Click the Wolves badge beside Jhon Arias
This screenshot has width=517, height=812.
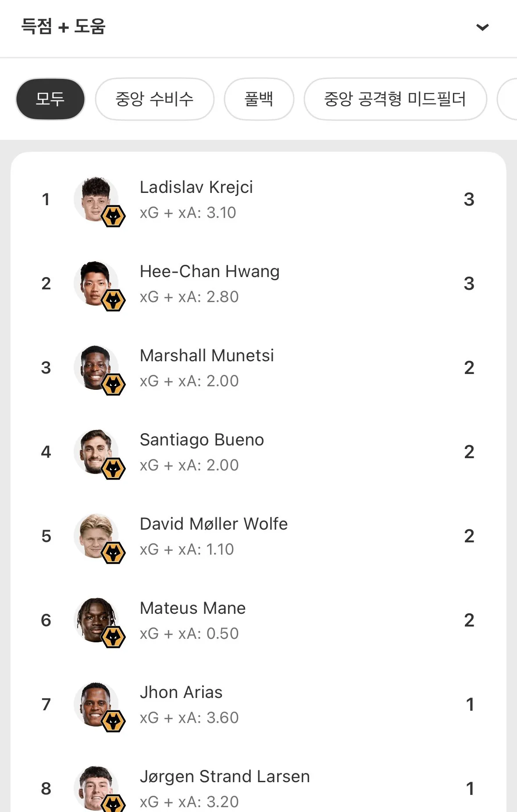[x=114, y=721]
